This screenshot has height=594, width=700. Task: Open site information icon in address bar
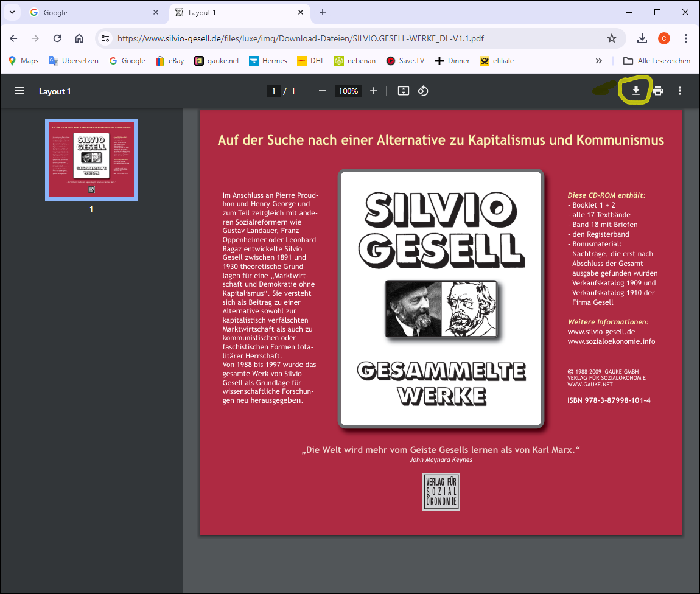click(105, 38)
